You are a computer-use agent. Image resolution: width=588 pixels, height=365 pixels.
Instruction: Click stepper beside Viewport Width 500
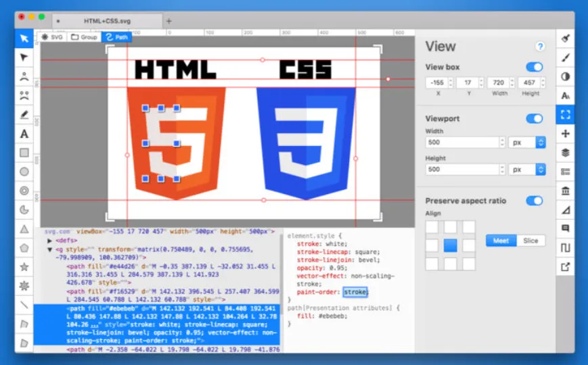(x=503, y=143)
